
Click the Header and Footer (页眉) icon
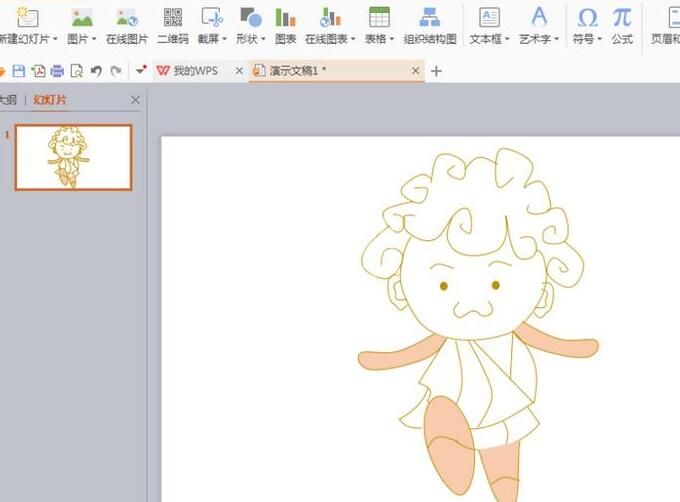pos(673,18)
